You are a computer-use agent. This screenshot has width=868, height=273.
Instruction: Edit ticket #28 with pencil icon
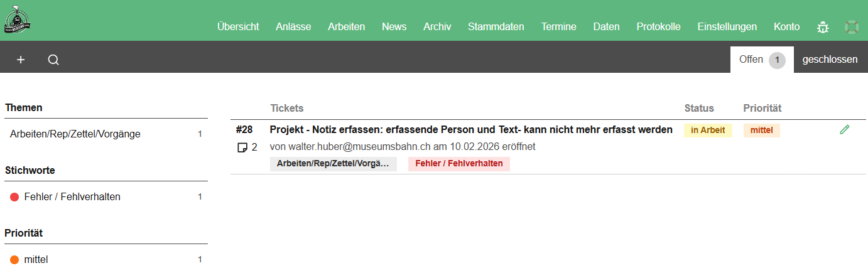tap(844, 130)
